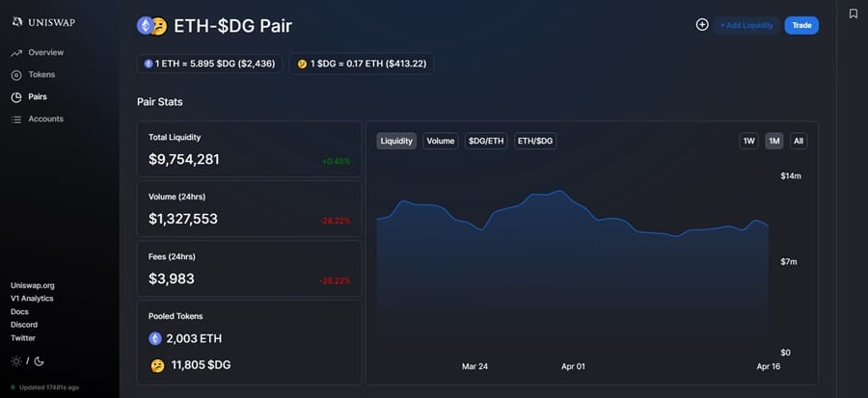The height and width of the screenshot is (398, 868).
Task: Open Overview in the sidebar
Action: pyautogui.click(x=45, y=52)
